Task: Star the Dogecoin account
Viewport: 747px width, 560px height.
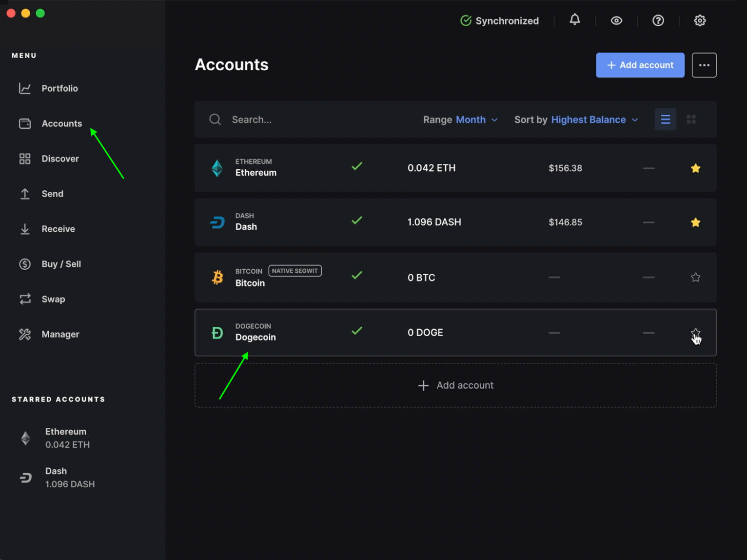Action: click(695, 333)
